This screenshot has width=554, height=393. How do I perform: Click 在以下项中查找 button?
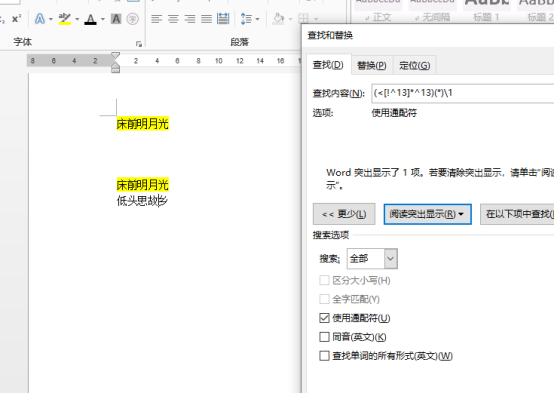click(x=517, y=214)
